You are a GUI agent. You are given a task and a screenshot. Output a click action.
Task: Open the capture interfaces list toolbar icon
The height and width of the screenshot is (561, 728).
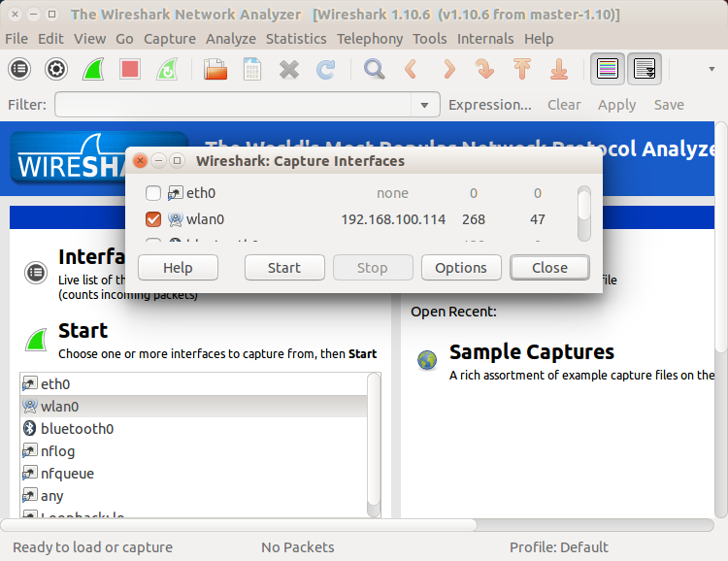(x=19, y=69)
